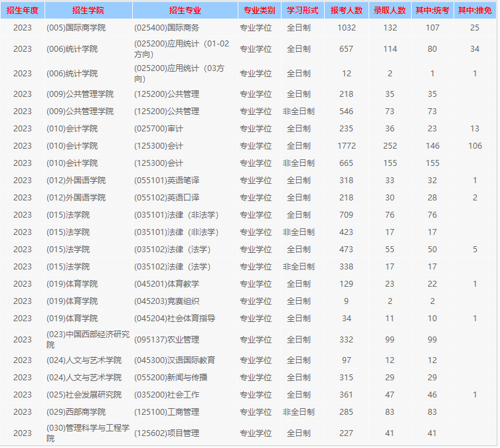
Task: Click the 专业类别 column header
Action: coord(259,11)
